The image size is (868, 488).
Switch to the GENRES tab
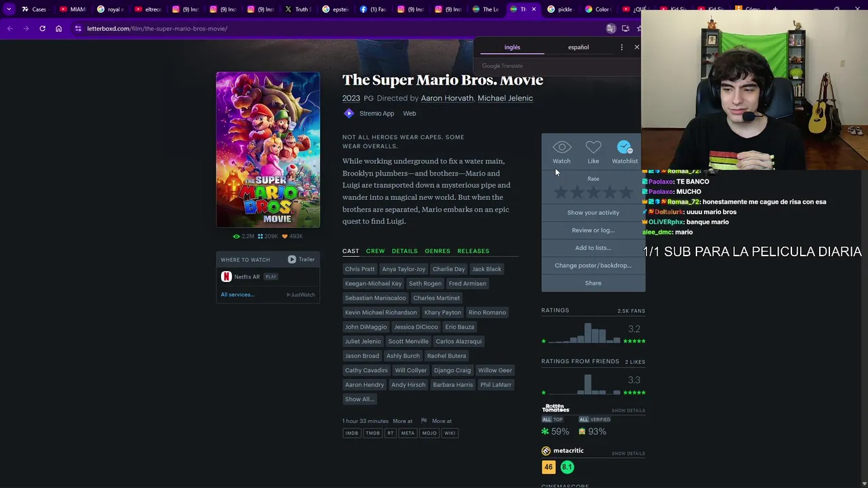(x=437, y=251)
